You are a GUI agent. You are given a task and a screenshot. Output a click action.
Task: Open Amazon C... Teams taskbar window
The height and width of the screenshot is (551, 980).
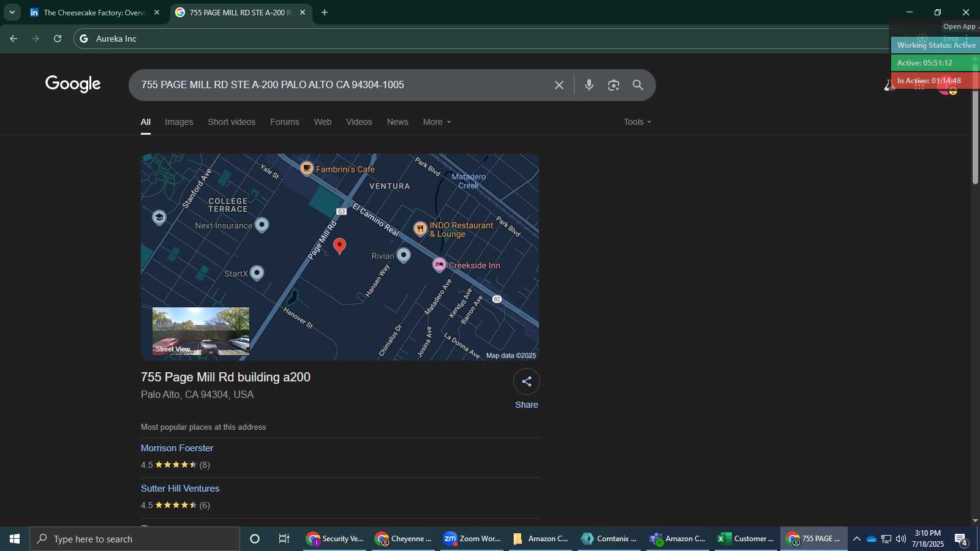pos(678,539)
